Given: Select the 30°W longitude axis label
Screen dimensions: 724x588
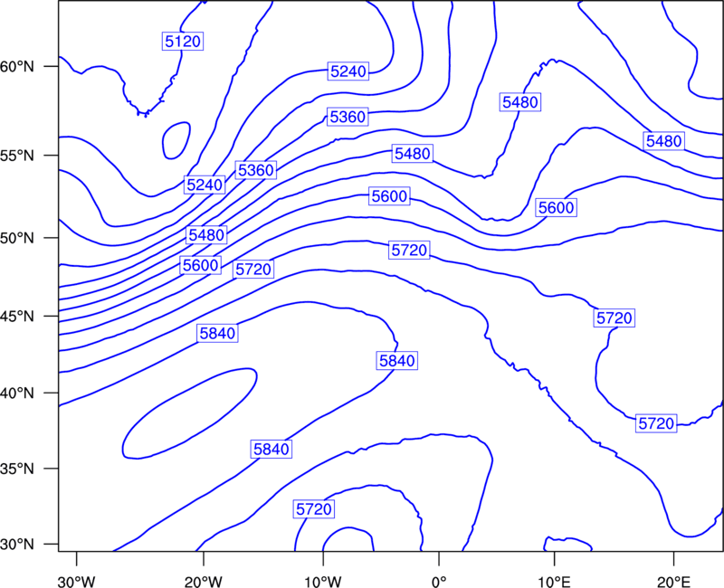Looking at the screenshot, I should 77,582.
